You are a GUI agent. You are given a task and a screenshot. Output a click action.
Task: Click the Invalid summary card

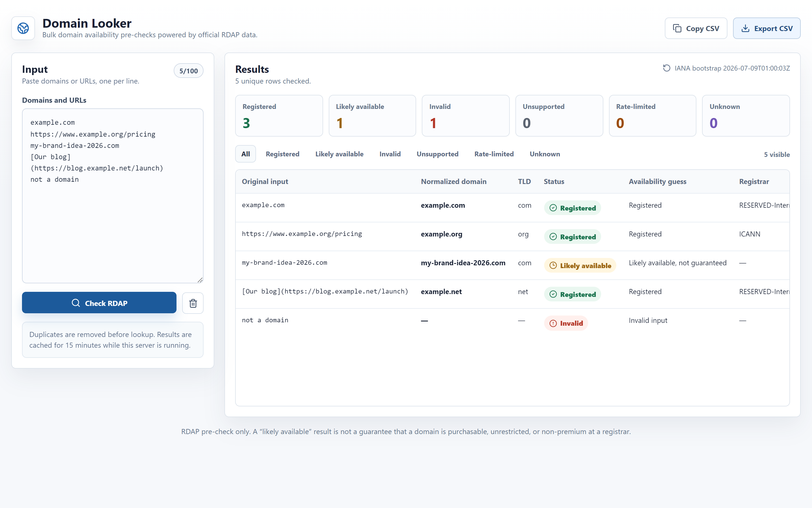coord(466,116)
